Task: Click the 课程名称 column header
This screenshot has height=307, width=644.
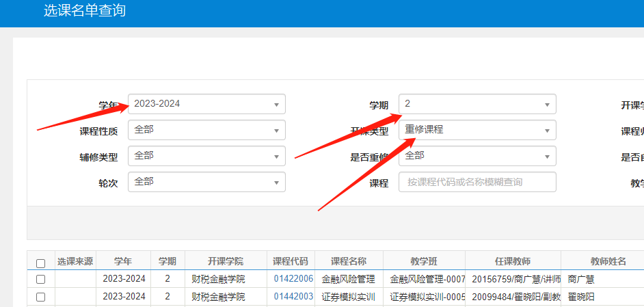Action: coord(349,261)
